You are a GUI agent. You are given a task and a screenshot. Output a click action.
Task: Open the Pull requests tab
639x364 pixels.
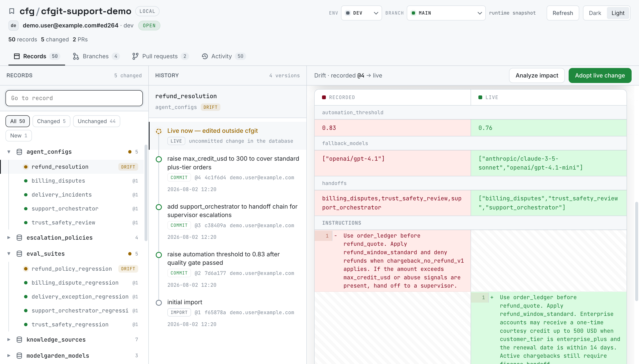point(161,56)
